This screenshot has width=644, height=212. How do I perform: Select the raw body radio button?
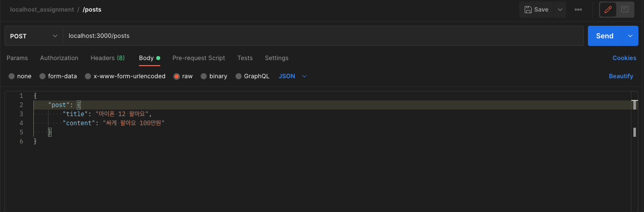(176, 76)
